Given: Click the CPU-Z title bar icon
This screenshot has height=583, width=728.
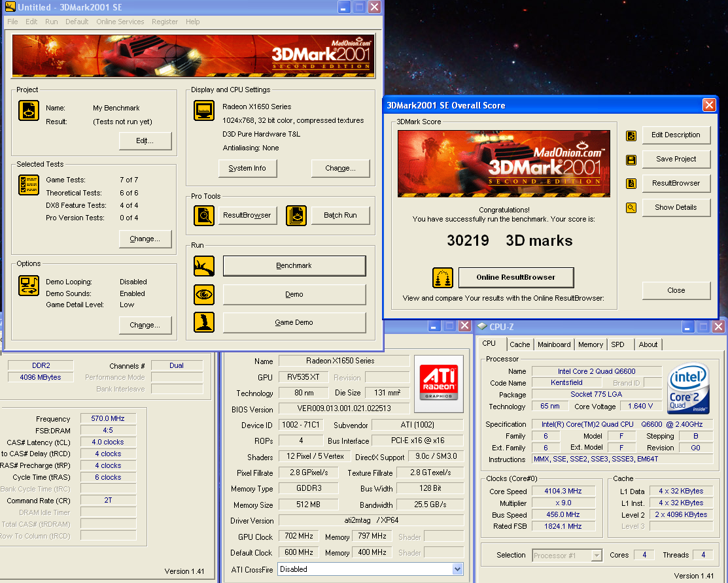Looking at the screenshot, I should (483, 327).
